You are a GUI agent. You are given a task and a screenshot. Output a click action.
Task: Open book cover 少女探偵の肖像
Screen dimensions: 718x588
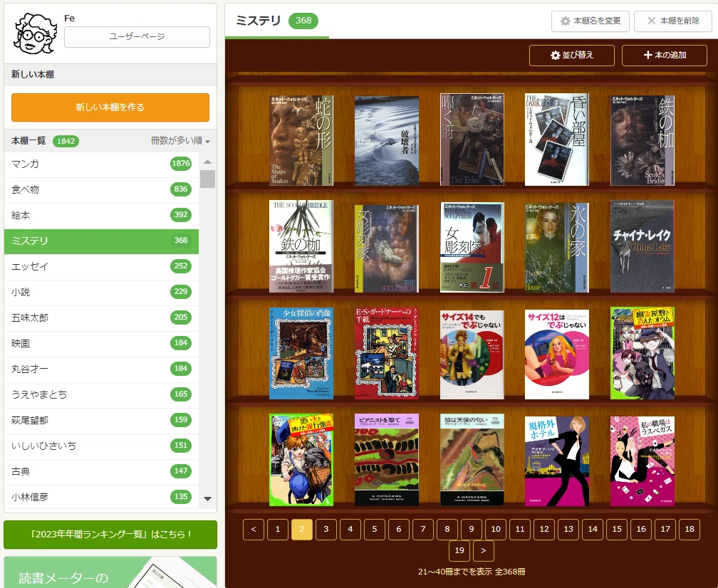point(301,354)
